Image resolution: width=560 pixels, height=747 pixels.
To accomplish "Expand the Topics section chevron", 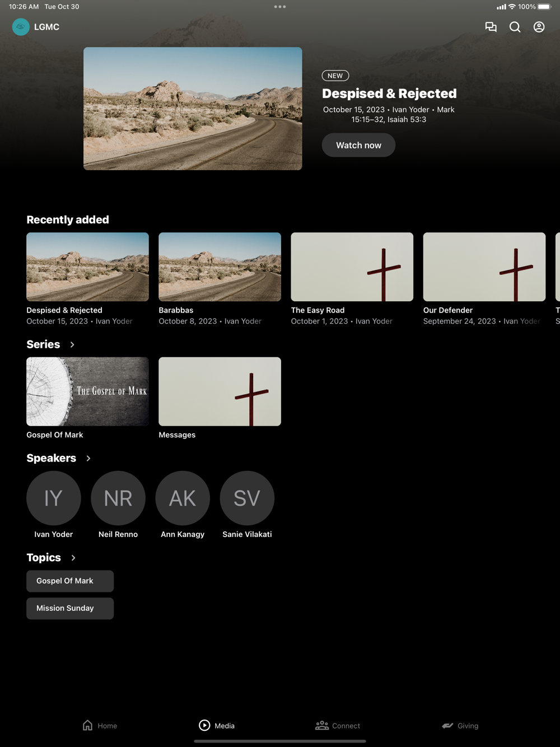I will 73,558.
